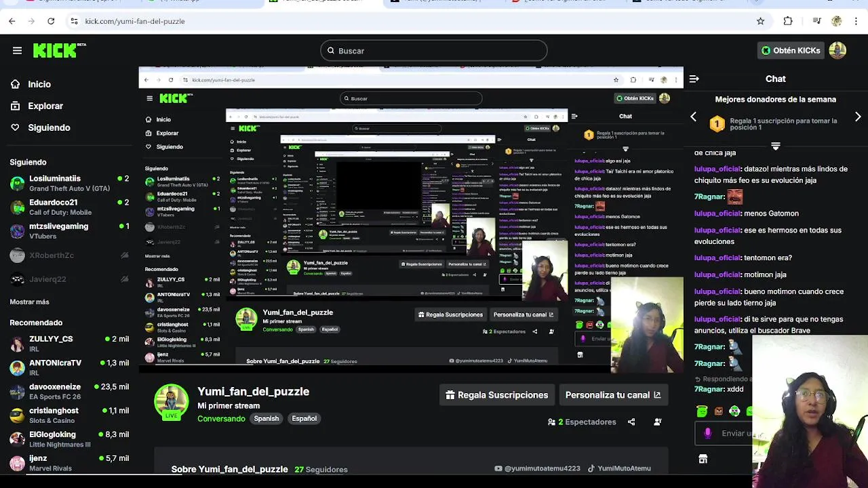Viewport: 868px width, 488px height.
Task: Open the Chrome profile avatar in the toolbar
Action: (837, 21)
